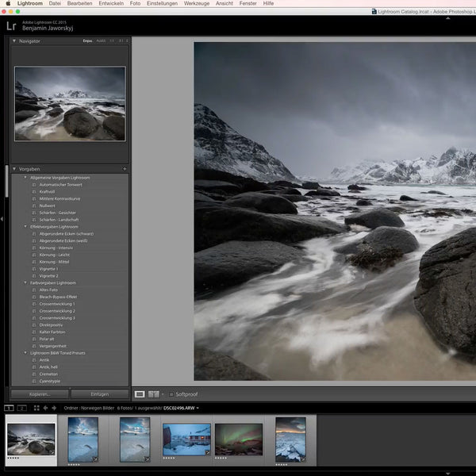Go forward with the filmstrip next arrow
The image size is (476, 476).
pyautogui.click(x=55, y=408)
